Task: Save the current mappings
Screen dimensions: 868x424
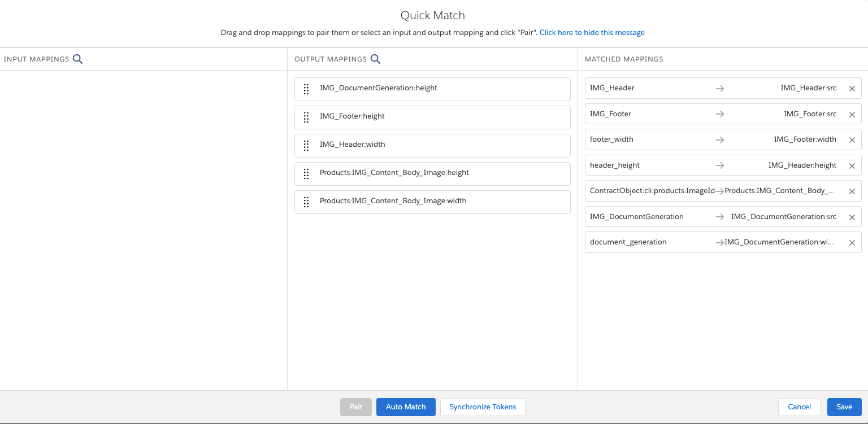Action: (x=844, y=406)
